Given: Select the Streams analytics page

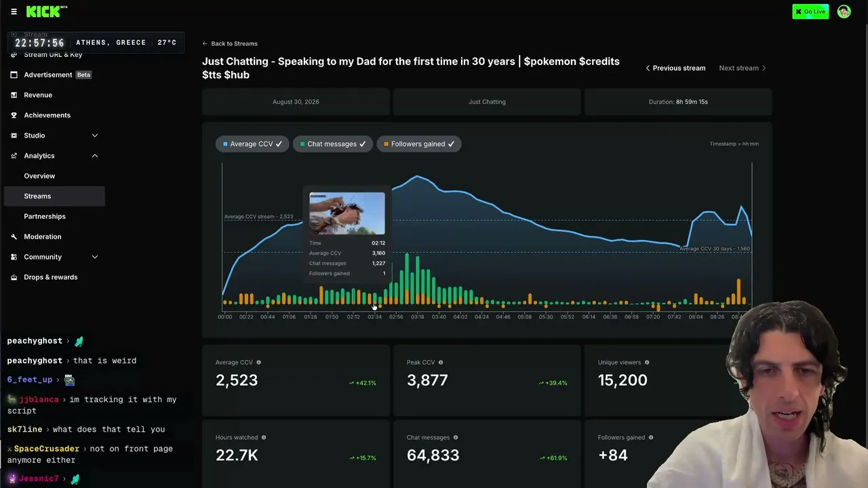Looking at the screenshot, I should pos(54,196).
